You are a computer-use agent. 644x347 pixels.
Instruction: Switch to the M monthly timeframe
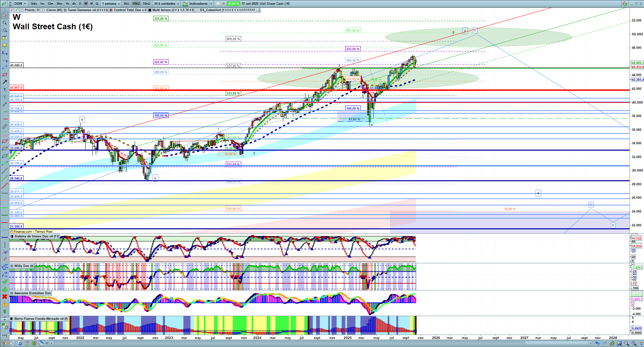[91, 4]
